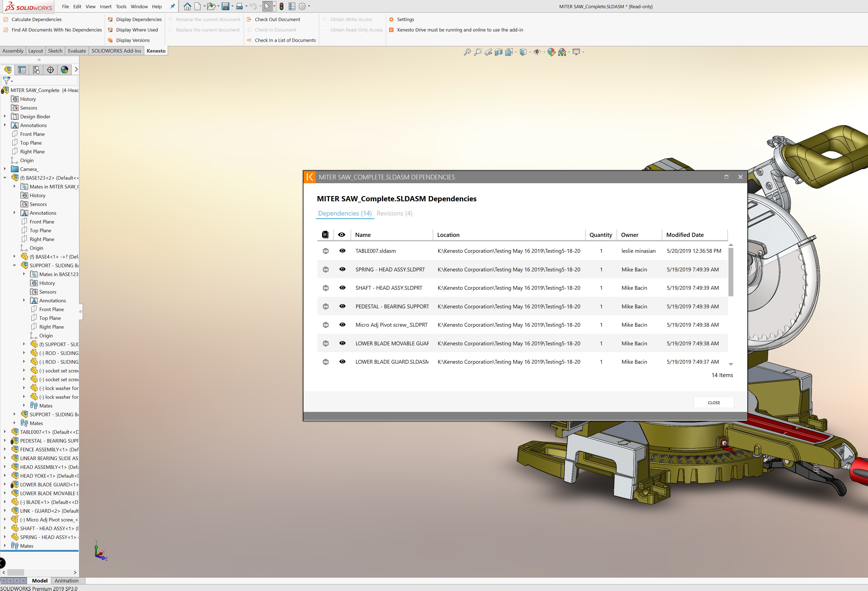868x591 pixels.
Task: Toggle visibility eye for Micro Adj Pivot screw row
Action: click(342, 325)
